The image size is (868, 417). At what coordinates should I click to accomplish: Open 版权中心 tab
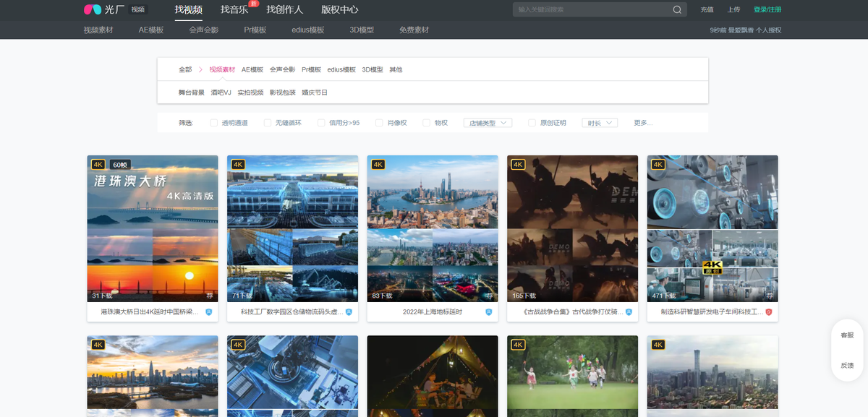pyautogui.click(x=340, y=9)
